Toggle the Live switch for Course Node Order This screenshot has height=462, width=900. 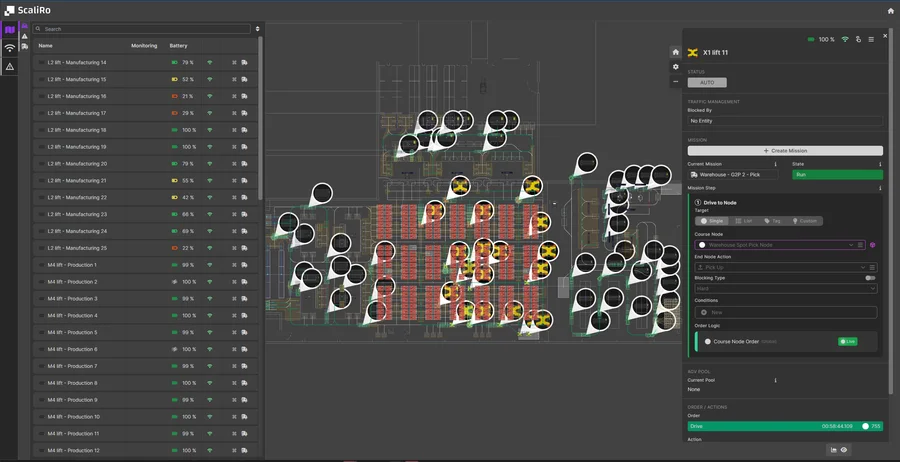coord(848,341)
